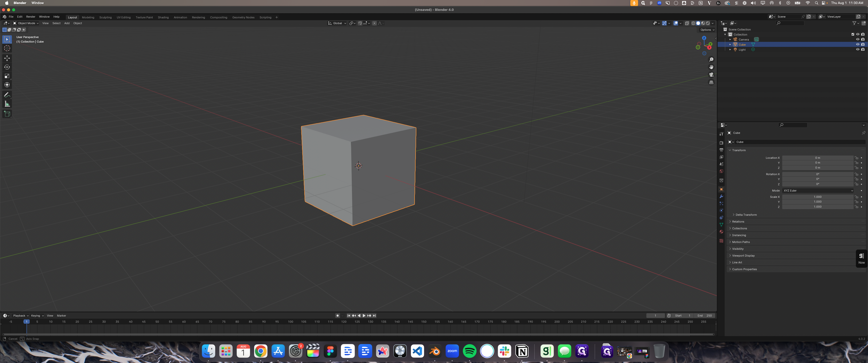Toggle viewport visibility eye for Cube

(858, 44)
